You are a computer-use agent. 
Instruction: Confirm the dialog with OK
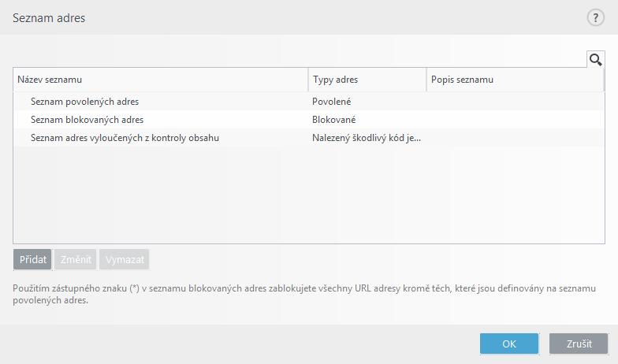pyautogui.click(x=509, y=344)
